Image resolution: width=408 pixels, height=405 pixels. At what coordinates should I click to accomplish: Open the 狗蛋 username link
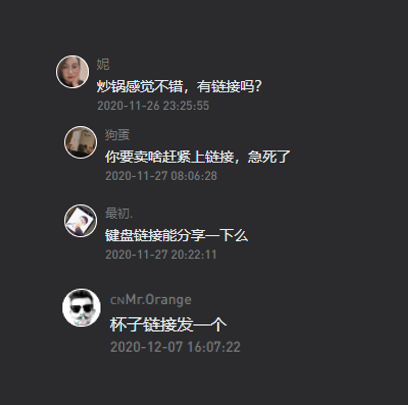point(117,135)
